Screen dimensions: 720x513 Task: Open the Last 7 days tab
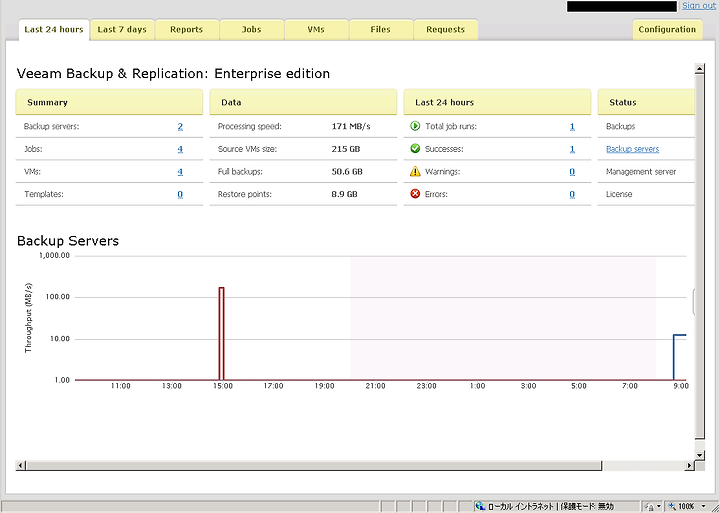click(x=122, y=29)
